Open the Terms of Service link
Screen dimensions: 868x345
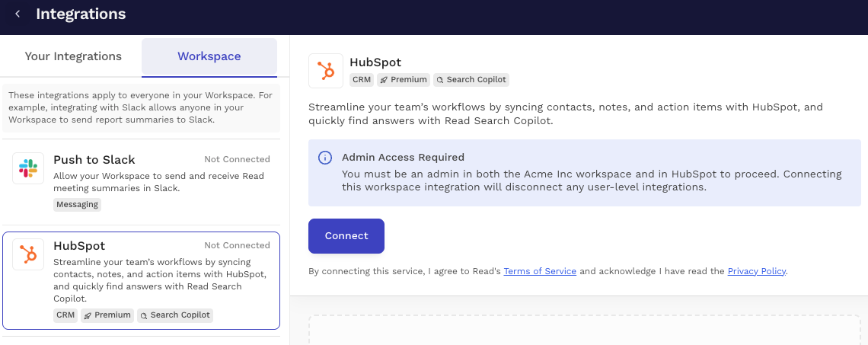pyautogui.click(x=540, y=271)
